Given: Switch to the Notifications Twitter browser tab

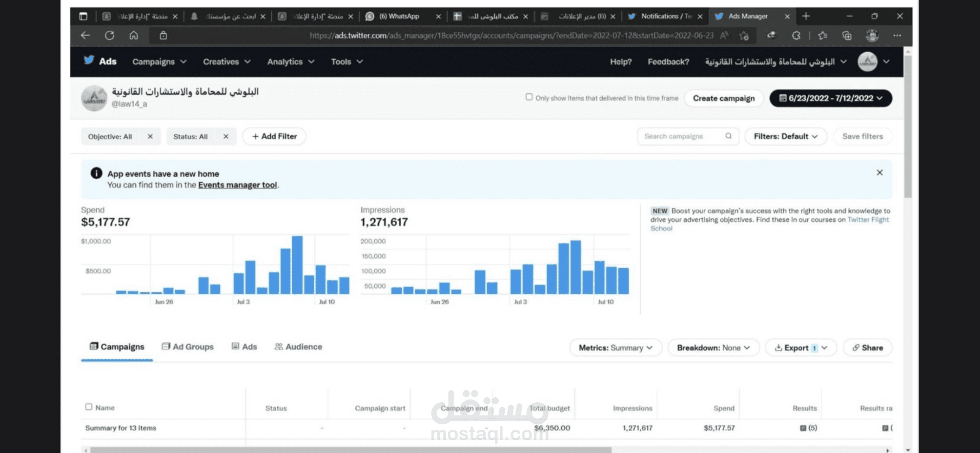Looking at the screenshot, I should pyautogui.click(x=666, y=16).
